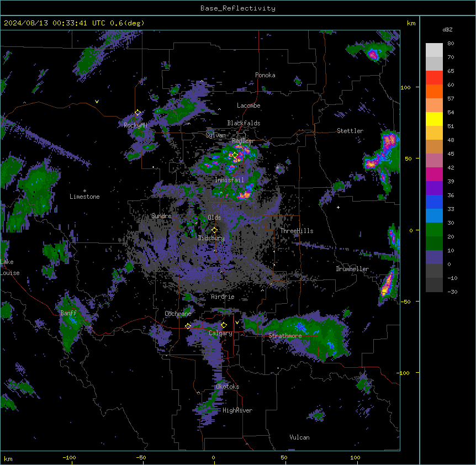Click the 50 tick on the horizontal axis
Image resolution: width=476 pixels, height=465 pixels.
pyautogui.click(x=284, y=457)
